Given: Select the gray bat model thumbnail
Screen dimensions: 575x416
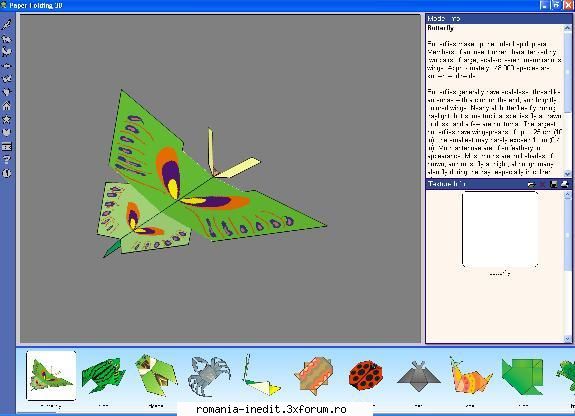Looking at the screenshot, I should click(418, 376).
